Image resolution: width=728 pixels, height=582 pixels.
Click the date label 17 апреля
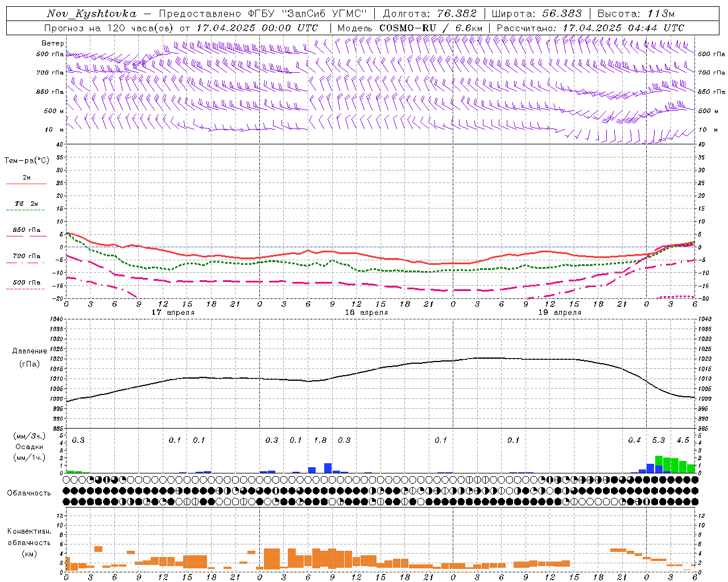coord(173,312)
